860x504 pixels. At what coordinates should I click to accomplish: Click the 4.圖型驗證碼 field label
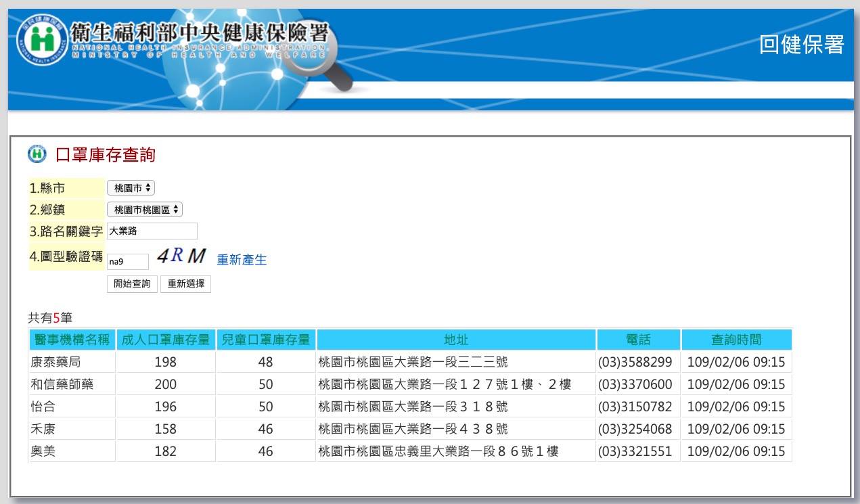66,256
